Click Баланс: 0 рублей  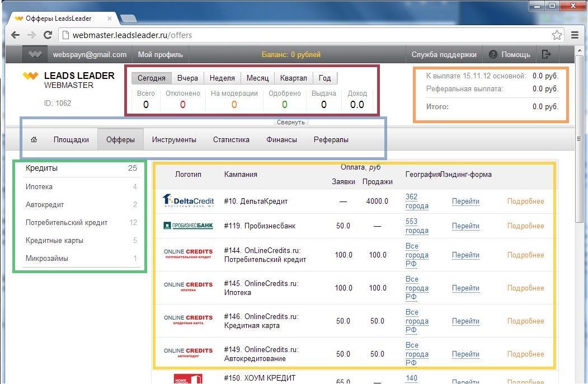click(291, 54)
